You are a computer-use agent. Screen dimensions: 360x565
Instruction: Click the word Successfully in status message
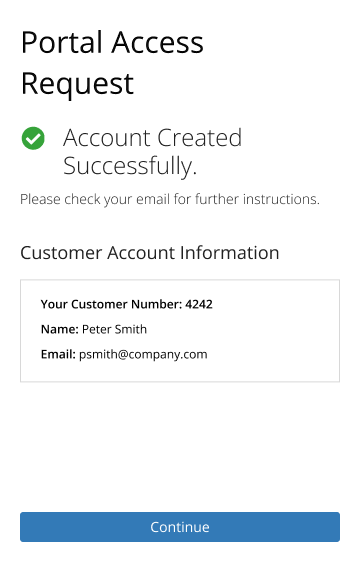[130, 166]
